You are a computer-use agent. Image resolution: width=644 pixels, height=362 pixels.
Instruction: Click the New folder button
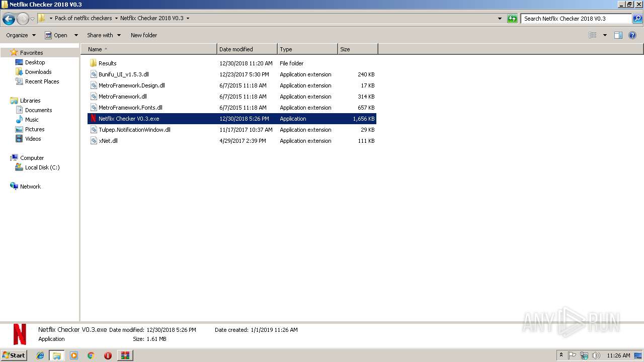point(144,35)
